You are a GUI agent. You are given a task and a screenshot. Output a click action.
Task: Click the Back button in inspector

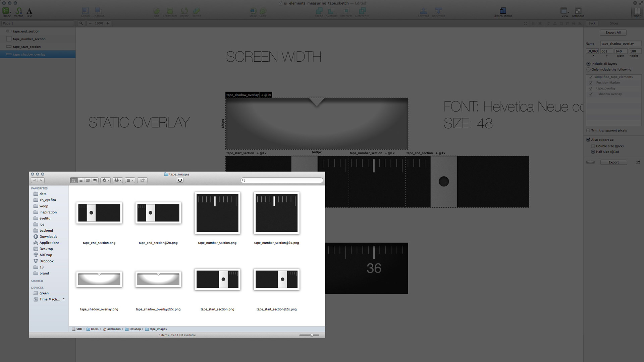click(x=592, y=23)
